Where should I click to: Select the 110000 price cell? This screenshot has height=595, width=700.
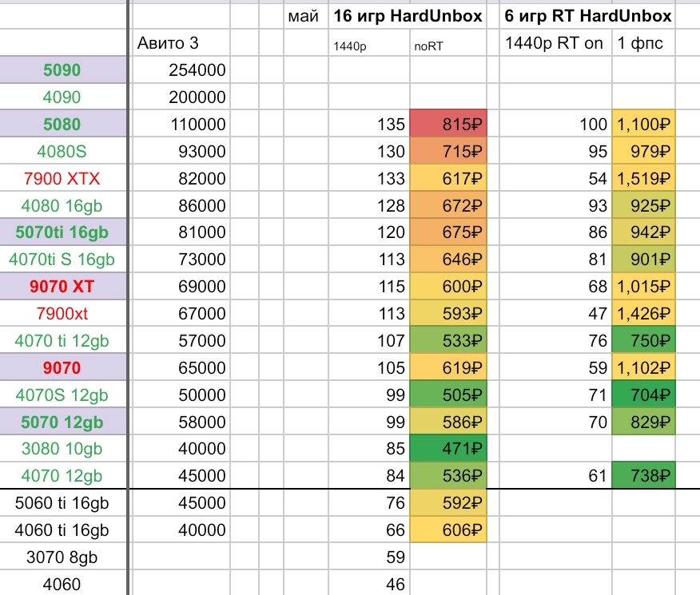coord(181,124)
